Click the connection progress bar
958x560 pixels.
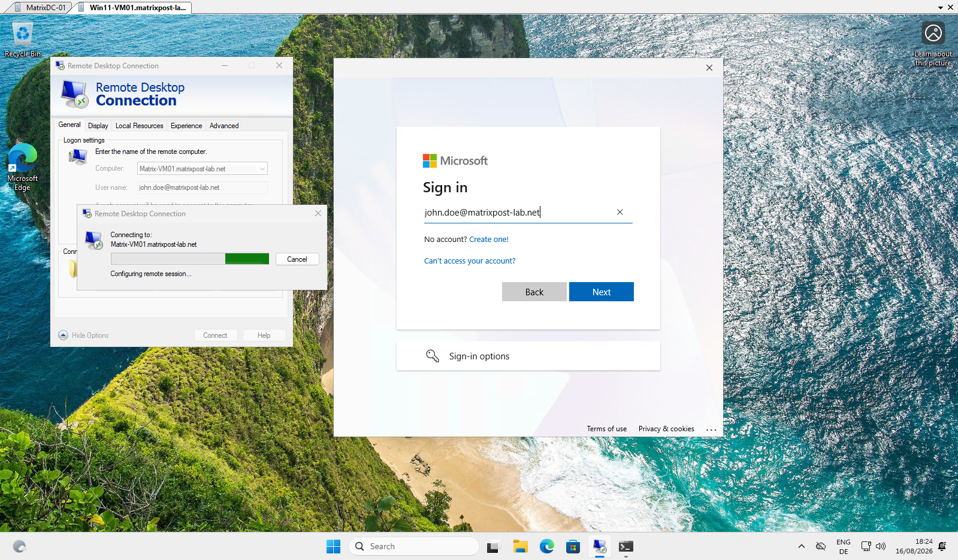[190, 259]
